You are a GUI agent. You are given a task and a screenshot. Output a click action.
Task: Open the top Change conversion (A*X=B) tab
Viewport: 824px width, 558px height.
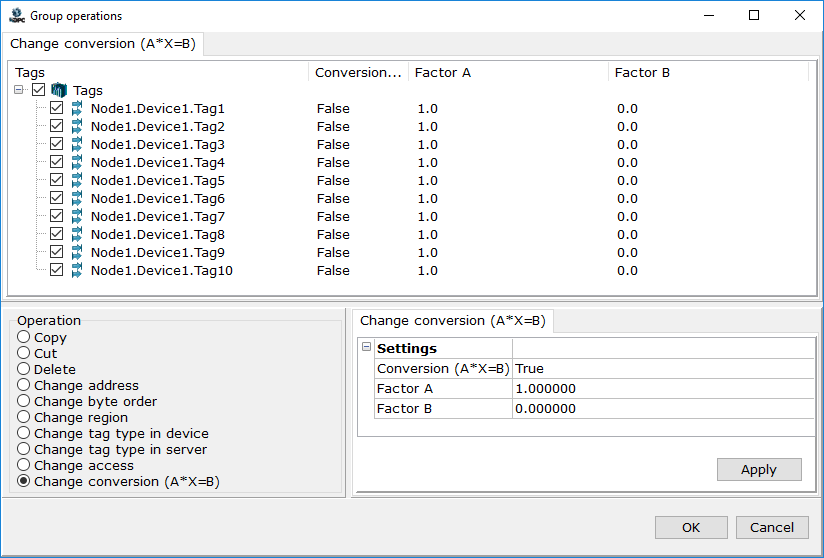click(x=103, y=44)
